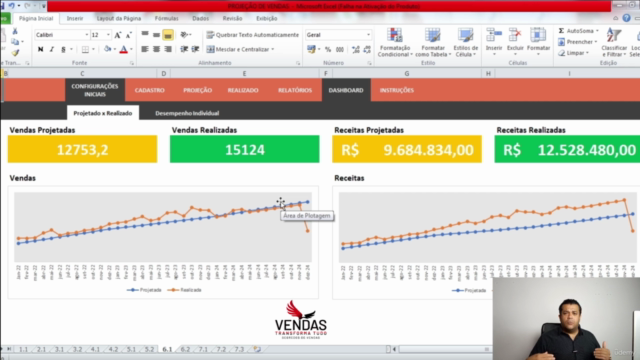
Task: Apply fill color bucket
Action: click(x=107, y=49)
